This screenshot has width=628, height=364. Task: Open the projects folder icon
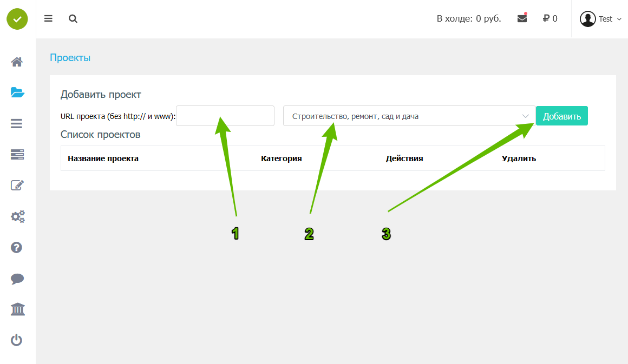click(x=17, y=92)
